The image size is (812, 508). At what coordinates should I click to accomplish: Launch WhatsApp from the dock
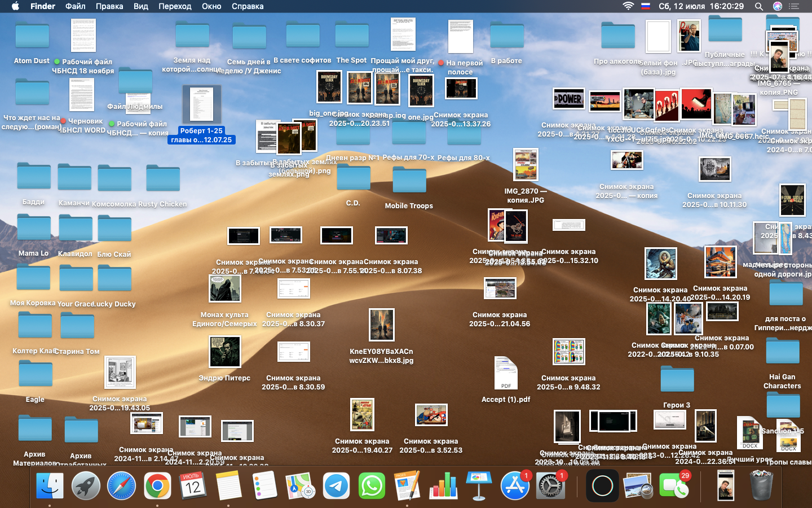[x=372, y=486]
